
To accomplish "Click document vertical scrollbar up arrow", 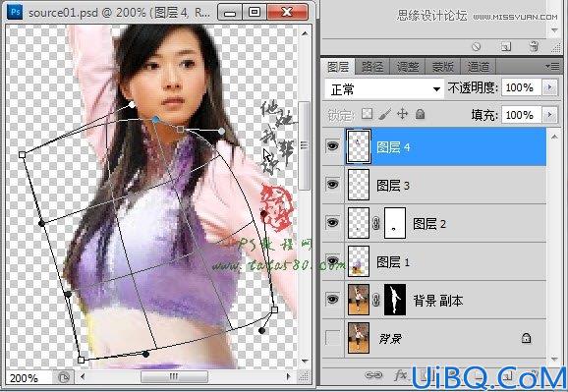I will tap(305, 33).
